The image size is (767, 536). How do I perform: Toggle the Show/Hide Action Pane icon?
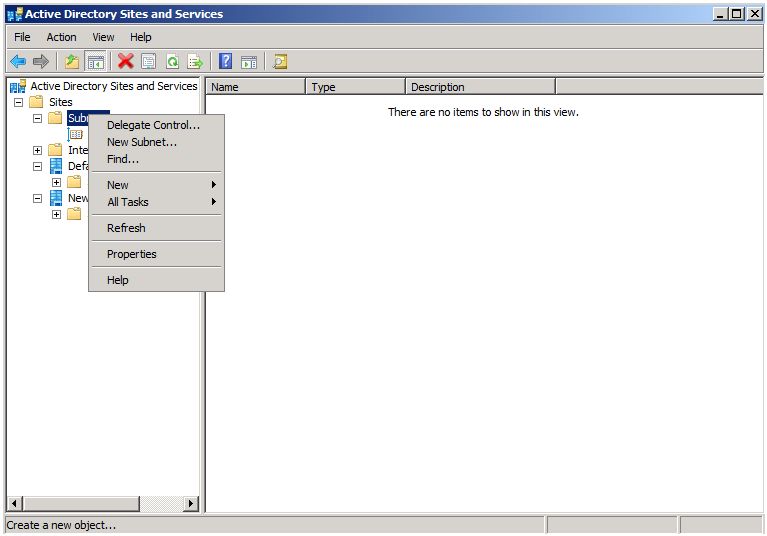[x=249, y=62]
